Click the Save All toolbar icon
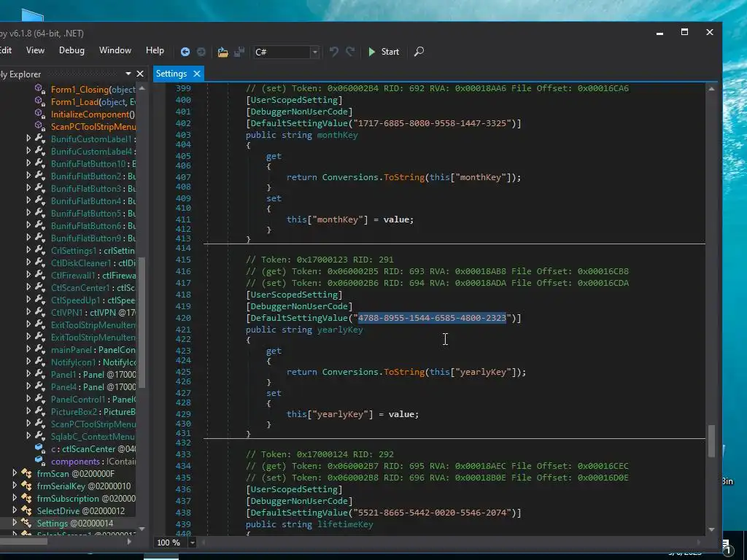This screenshot has width=747, height=560. point(239,52)
